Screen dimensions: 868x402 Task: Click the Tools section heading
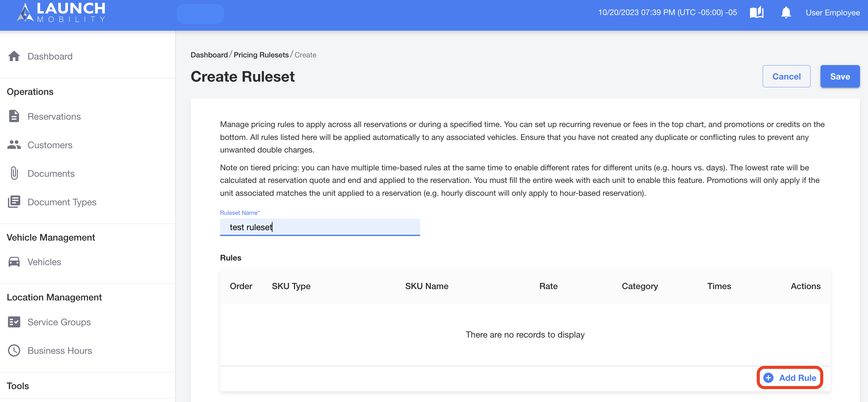[18, 385]
